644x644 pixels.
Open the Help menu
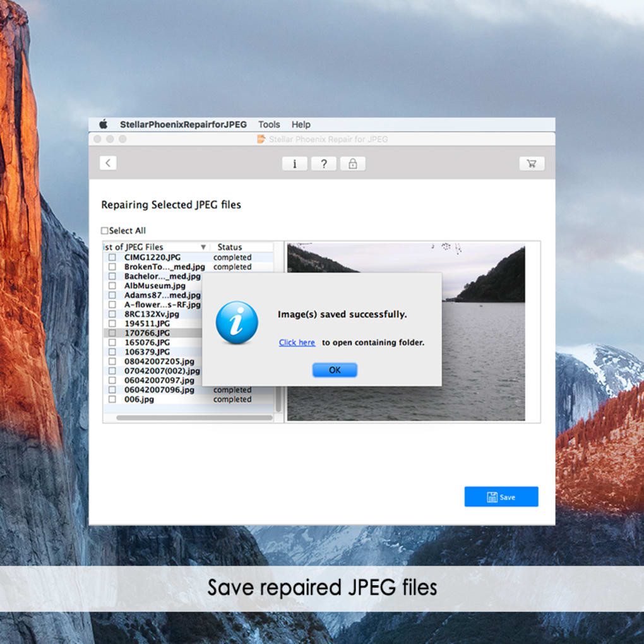[301, 124]
